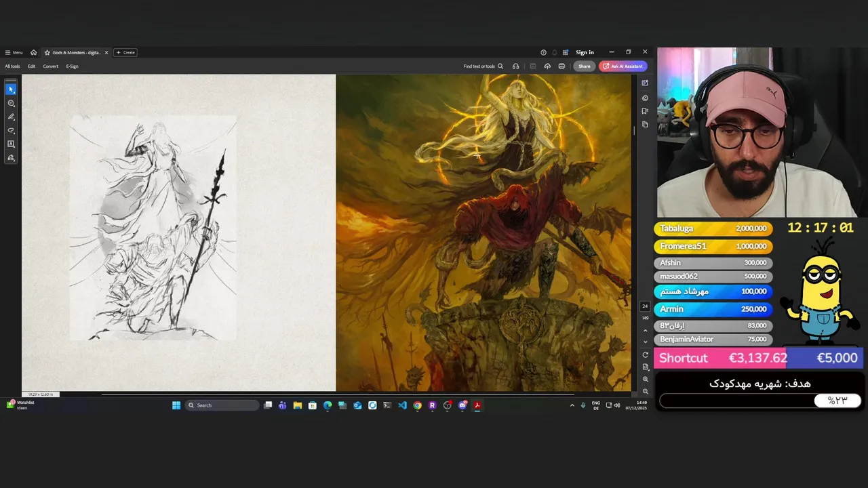Open the bookmarks panel in right rail
868x488 pixels.
click(x=645, y=110)
